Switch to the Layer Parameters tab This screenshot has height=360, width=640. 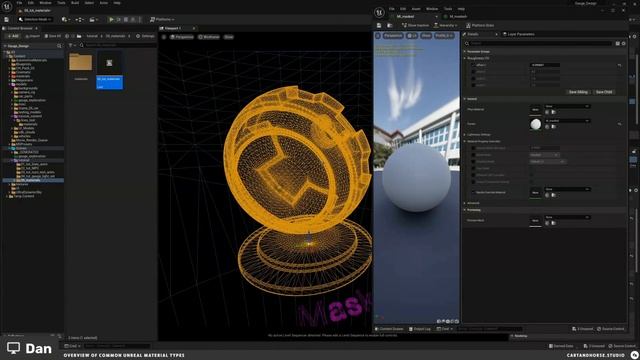point(518,34)
